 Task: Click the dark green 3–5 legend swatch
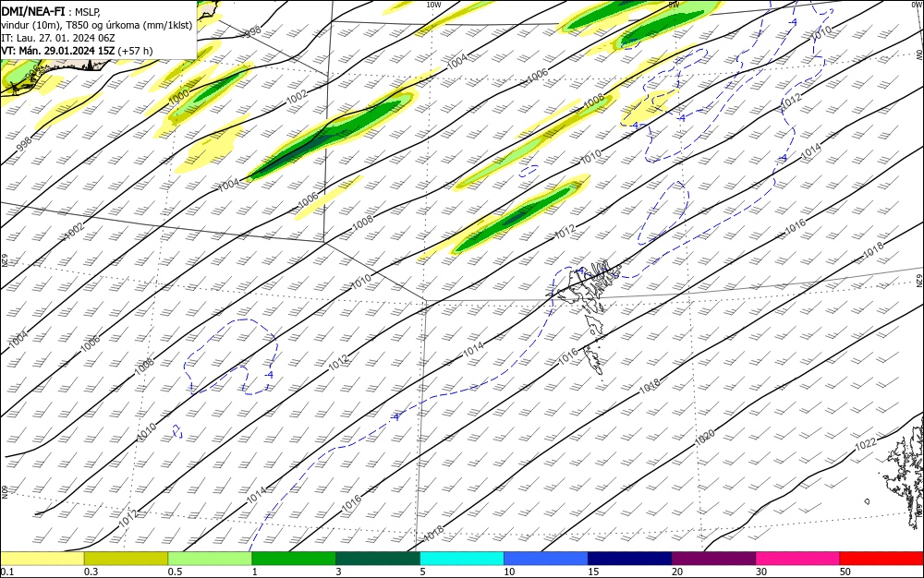tap(378, 559)
